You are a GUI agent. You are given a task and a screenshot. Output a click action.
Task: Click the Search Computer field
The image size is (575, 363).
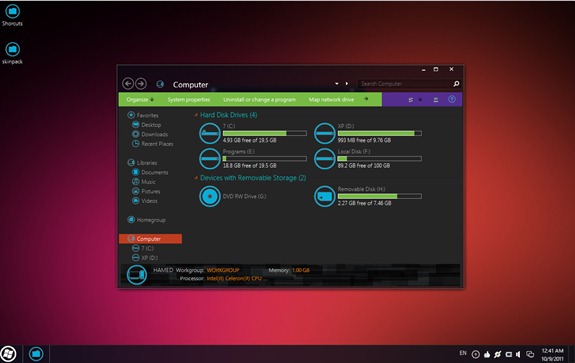(404, 84)
